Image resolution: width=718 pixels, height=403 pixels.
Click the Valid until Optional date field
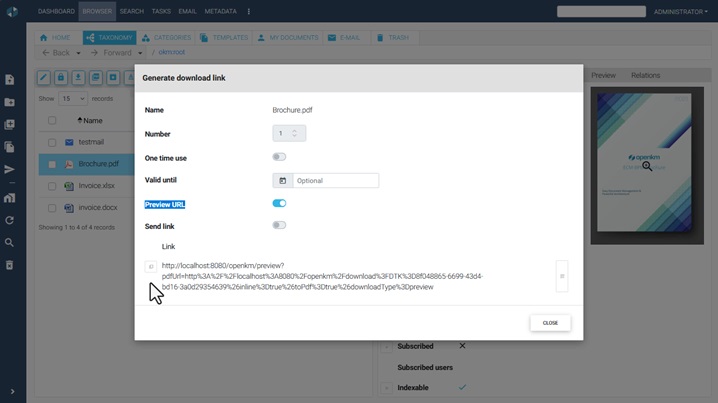[x=336, y=180]
